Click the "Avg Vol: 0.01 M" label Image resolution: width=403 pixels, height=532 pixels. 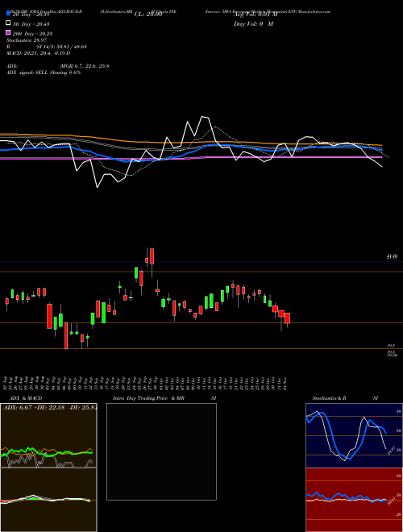click(x=256, y=15)
